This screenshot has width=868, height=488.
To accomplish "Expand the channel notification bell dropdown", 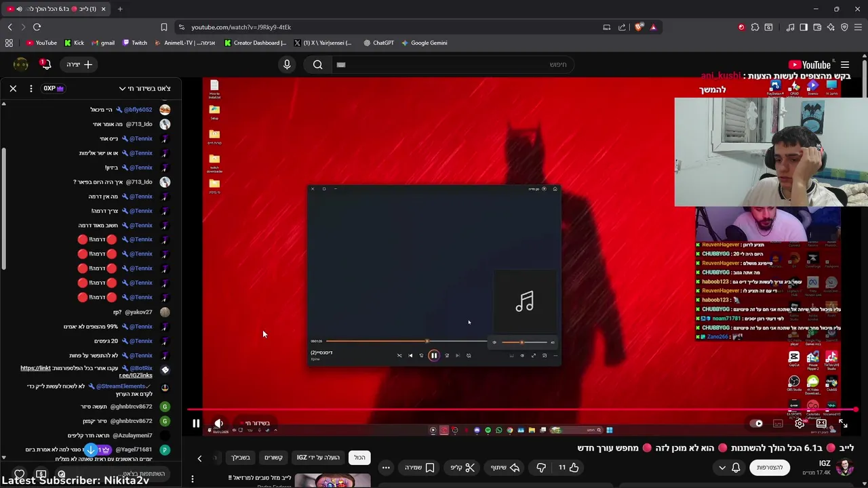I will (729, 468).
